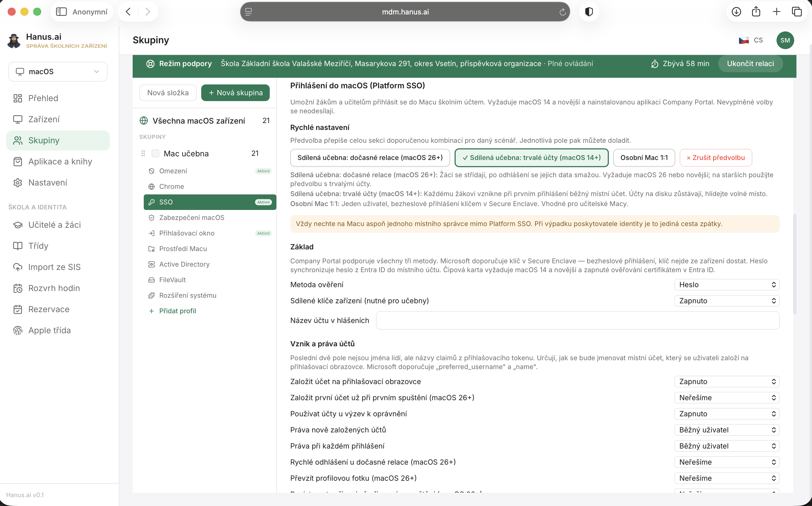Click the Rozšíření systému puzzle icon

152,295
